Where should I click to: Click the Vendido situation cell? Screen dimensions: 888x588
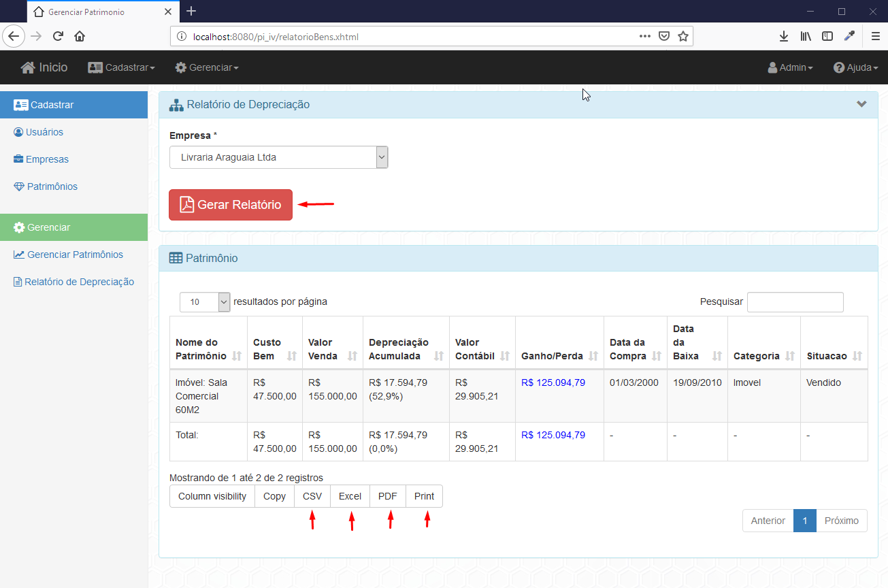[834, 396]
